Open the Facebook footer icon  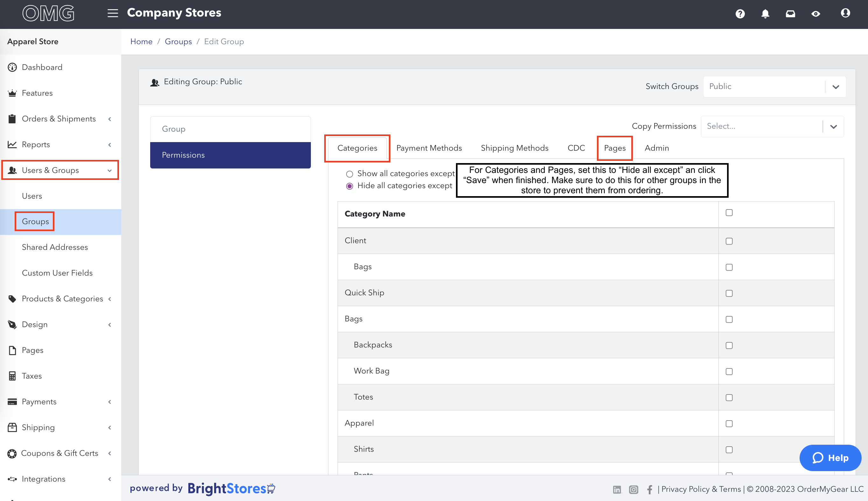point(649,489)
